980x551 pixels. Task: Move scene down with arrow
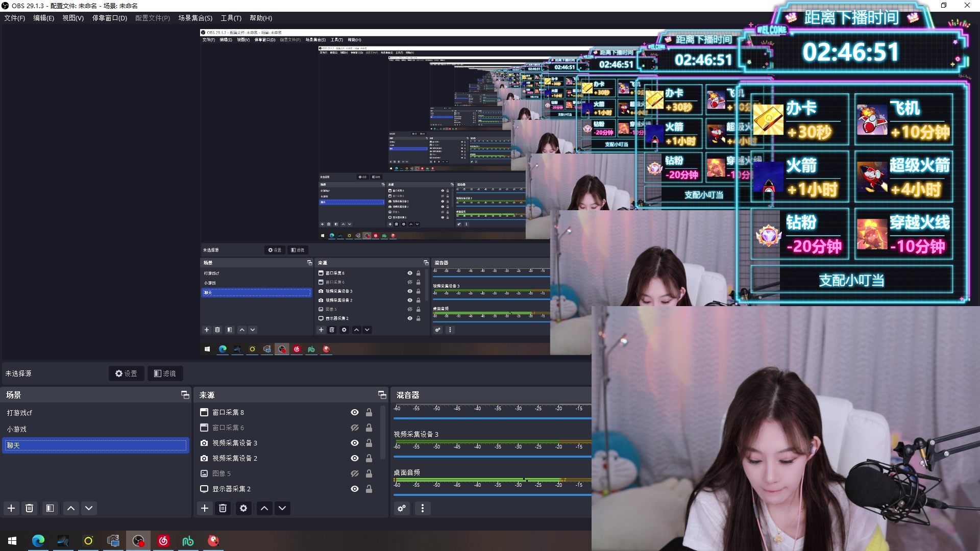click(89, 508)
